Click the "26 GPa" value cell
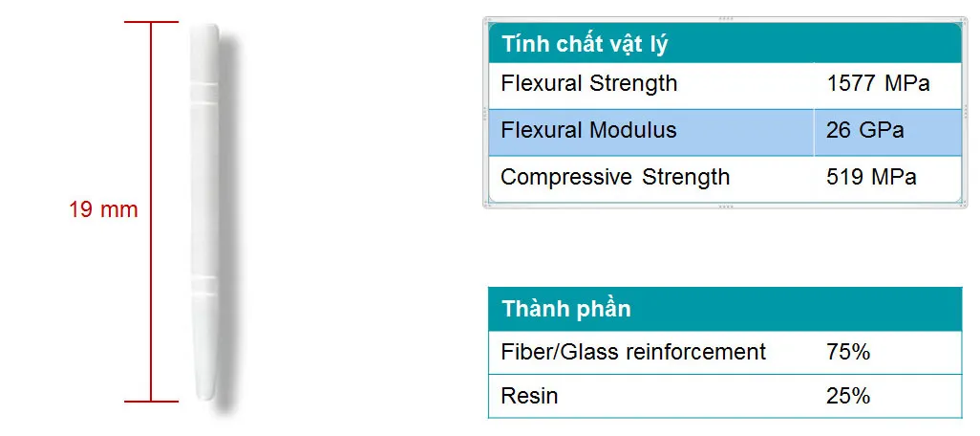Viewport: 980px width, 436px height. (x=865, y=130)
